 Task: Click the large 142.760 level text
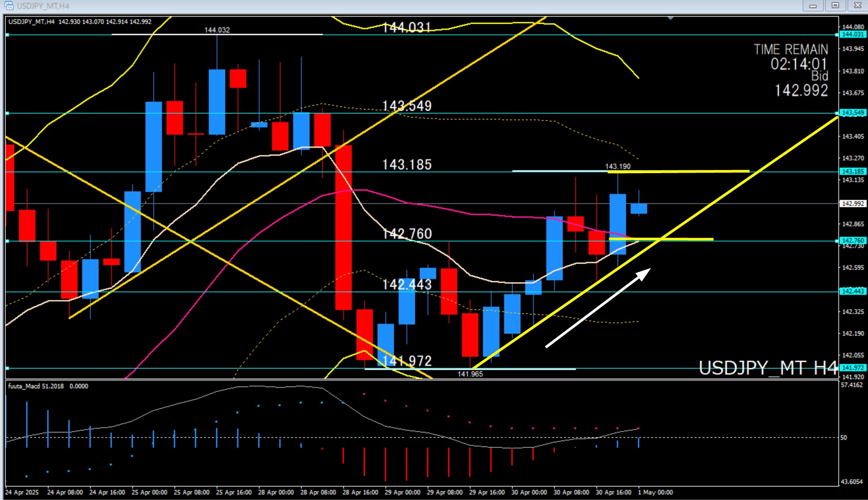tap(407, 234)
